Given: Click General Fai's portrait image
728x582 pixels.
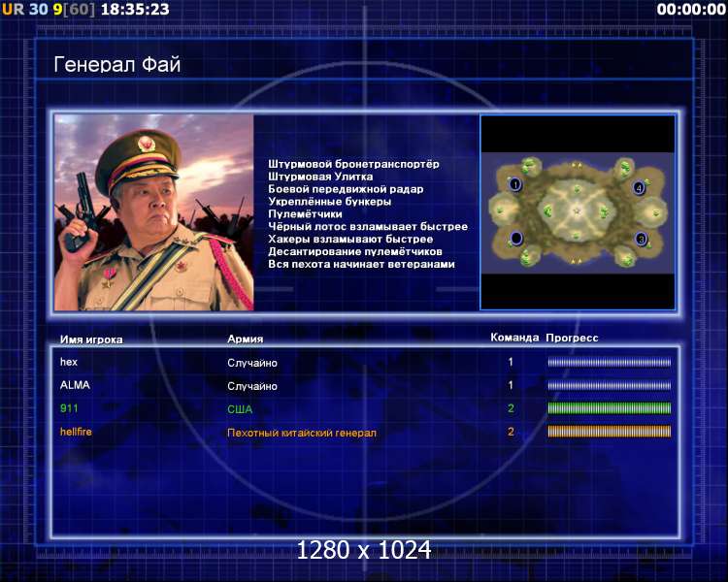Looking at the screenshot, I should tap(154, 212).
